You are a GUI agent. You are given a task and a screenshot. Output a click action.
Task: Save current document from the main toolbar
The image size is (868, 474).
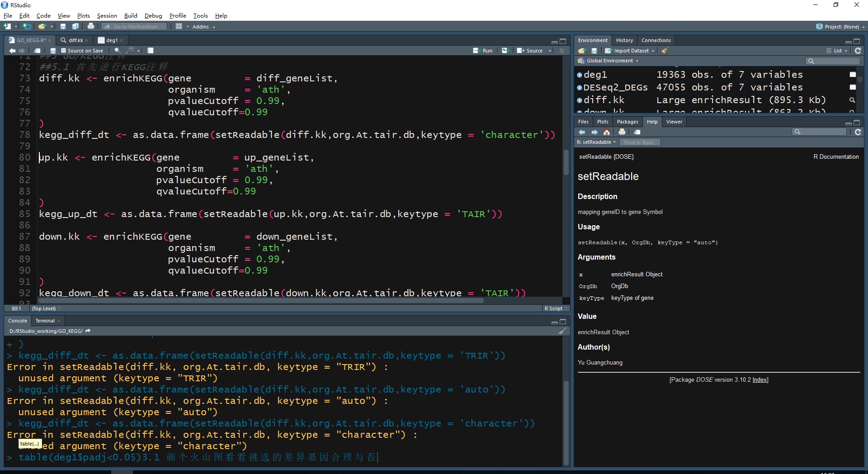click(x=63, y=27)
